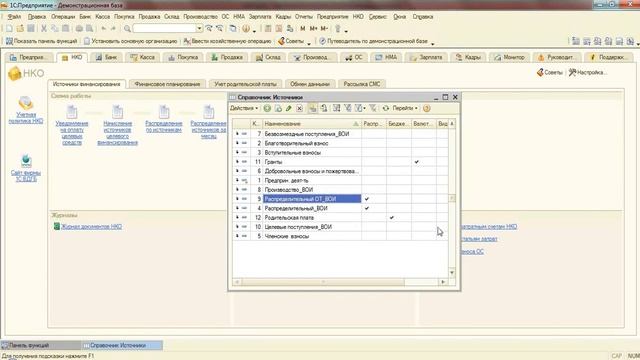Screen dimensions: 640x360
Task: Toggle Распр checkmark in Распределительный ОТ_ВОИ row
Action: pos(367,199)
